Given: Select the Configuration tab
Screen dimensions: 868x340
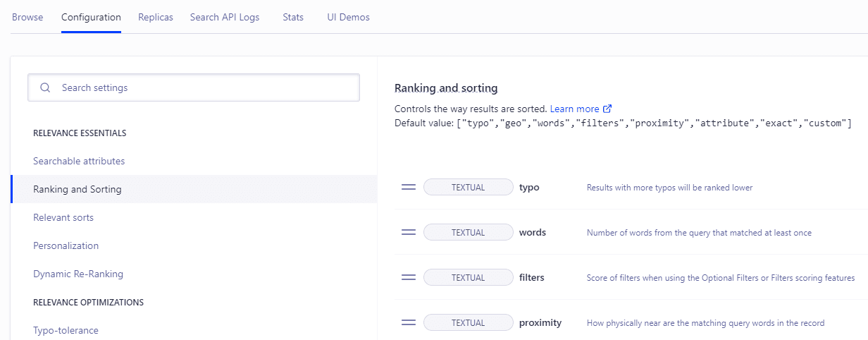Looking at the screenshot, I should pyautogui.click(x=91, y=17).
